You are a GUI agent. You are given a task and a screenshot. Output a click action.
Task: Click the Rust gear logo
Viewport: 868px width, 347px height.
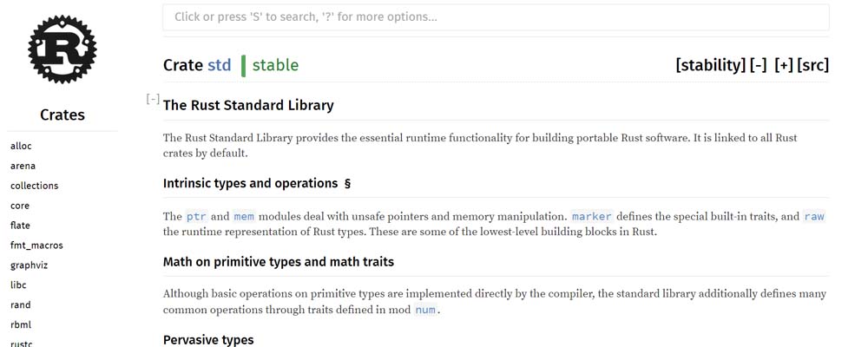tap(62, 49)
